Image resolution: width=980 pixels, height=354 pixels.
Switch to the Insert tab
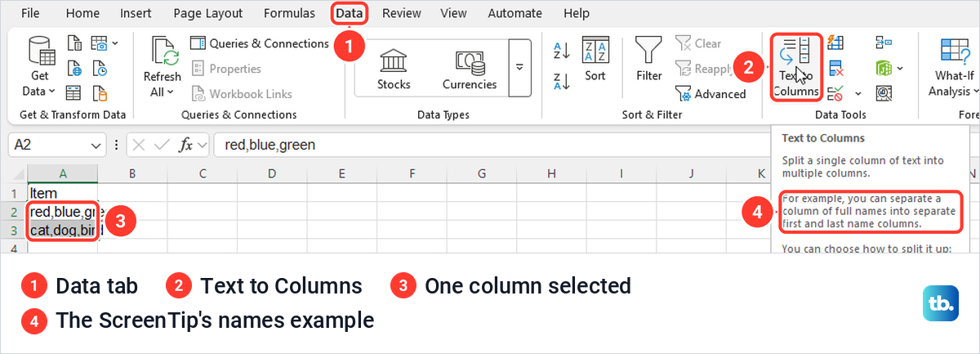(136, 13)
